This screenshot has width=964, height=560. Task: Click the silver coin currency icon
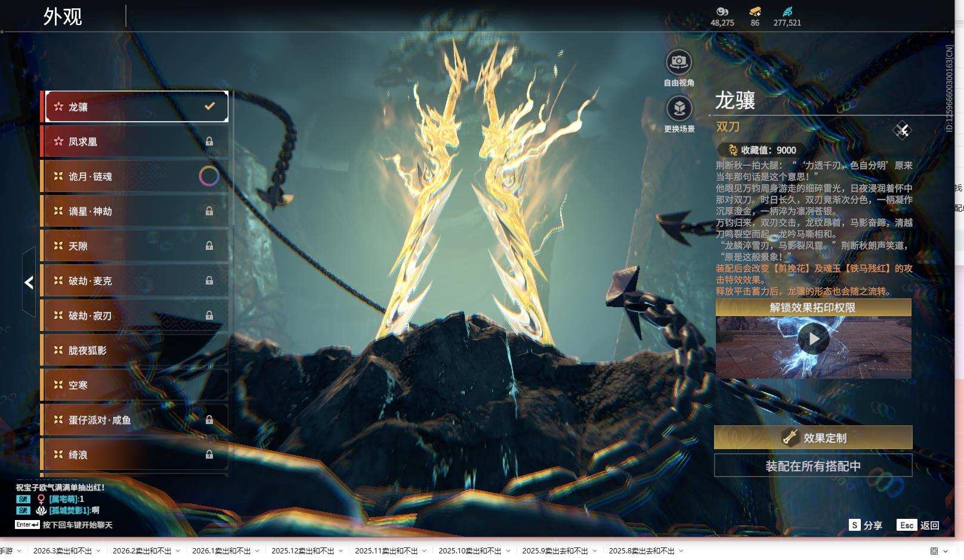coord(722,11)
